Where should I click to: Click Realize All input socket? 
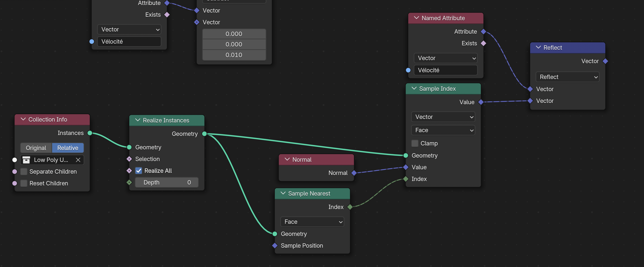[x=129, y=171]
